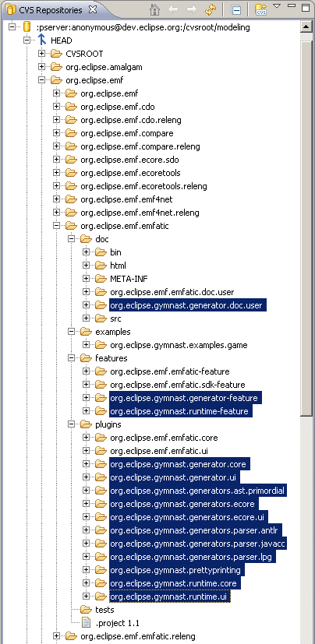Expand org.eclipse.emf.cdo folder

click(x=56, y=107)
